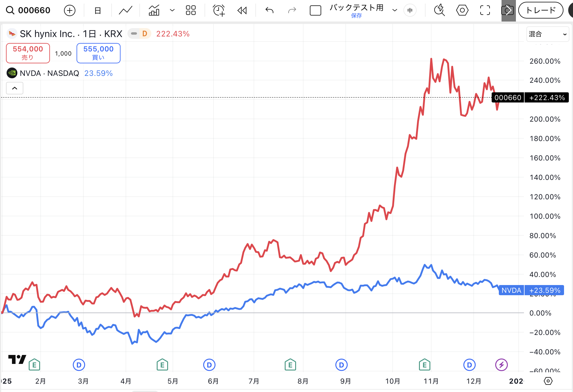Viewport: 573px width, 392px height.
Task: Collapse the legend with the chevron button
Action: [15, 88]
